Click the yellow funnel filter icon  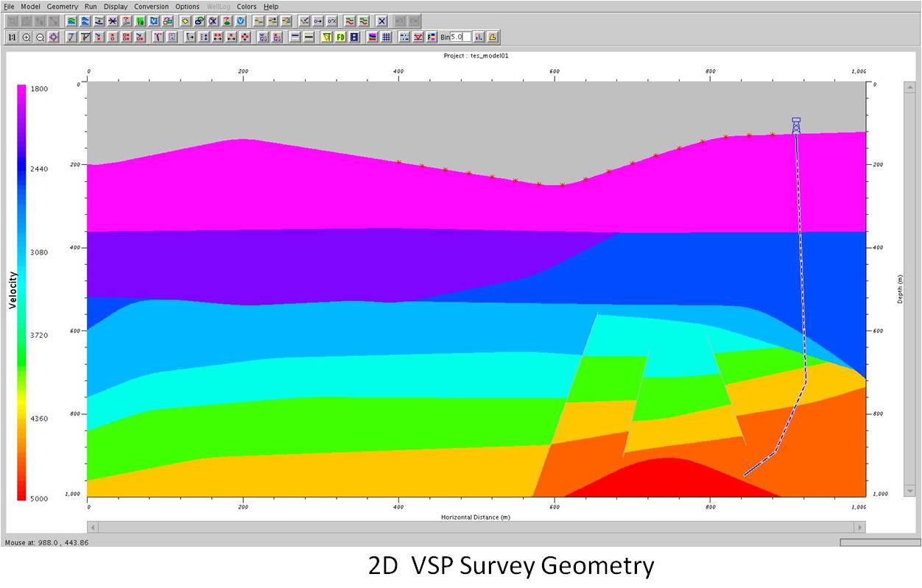(x=326, y=36)
